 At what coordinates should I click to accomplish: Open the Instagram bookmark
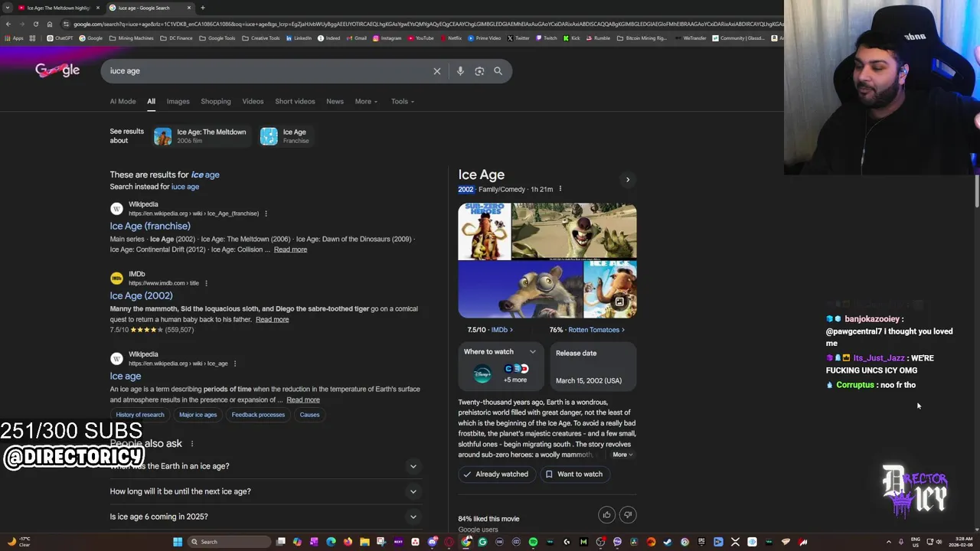(387, 38)
